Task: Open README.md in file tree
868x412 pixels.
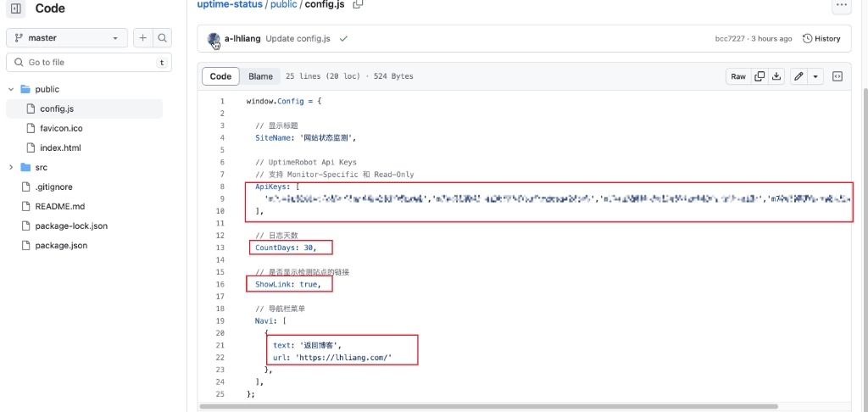Action: coord(59,207)
